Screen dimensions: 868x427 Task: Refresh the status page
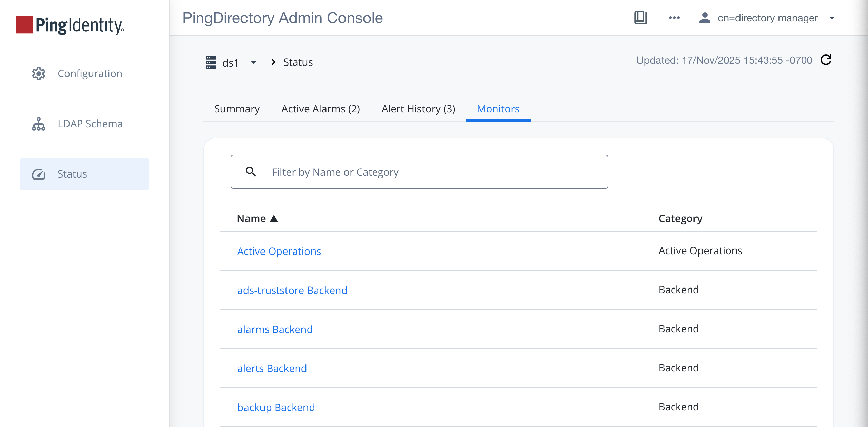point(826,60)
